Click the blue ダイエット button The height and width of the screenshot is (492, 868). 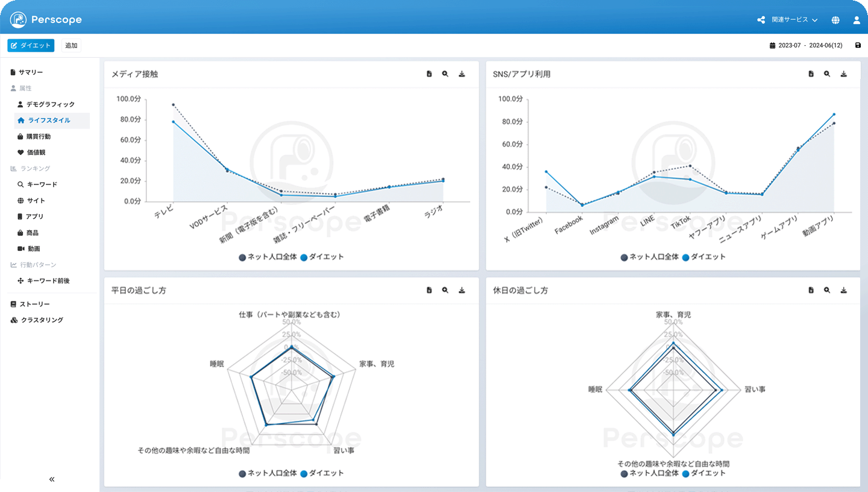pos(31,45)
